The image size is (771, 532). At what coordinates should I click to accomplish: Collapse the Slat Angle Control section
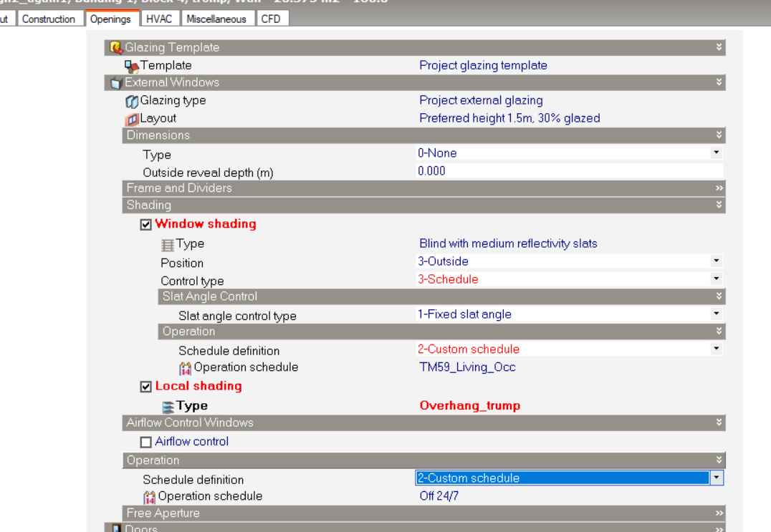pos(719,296)
